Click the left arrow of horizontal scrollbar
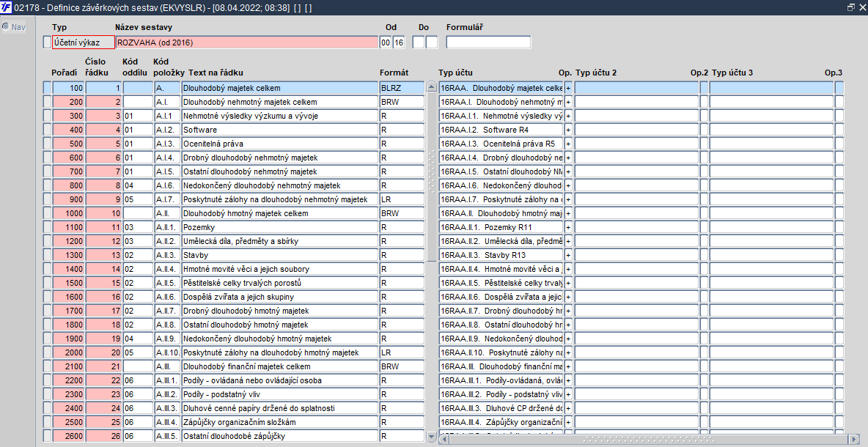The image size is (868, 447). pos(444,439)
